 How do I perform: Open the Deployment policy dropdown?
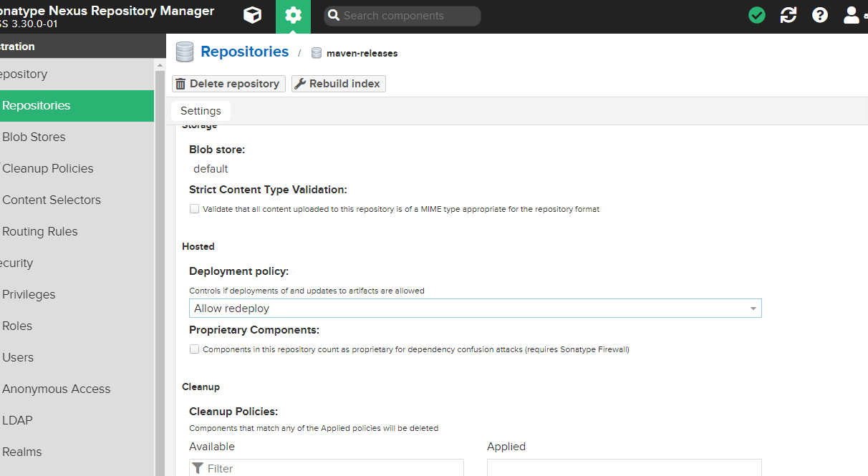(x=475, y=309)
